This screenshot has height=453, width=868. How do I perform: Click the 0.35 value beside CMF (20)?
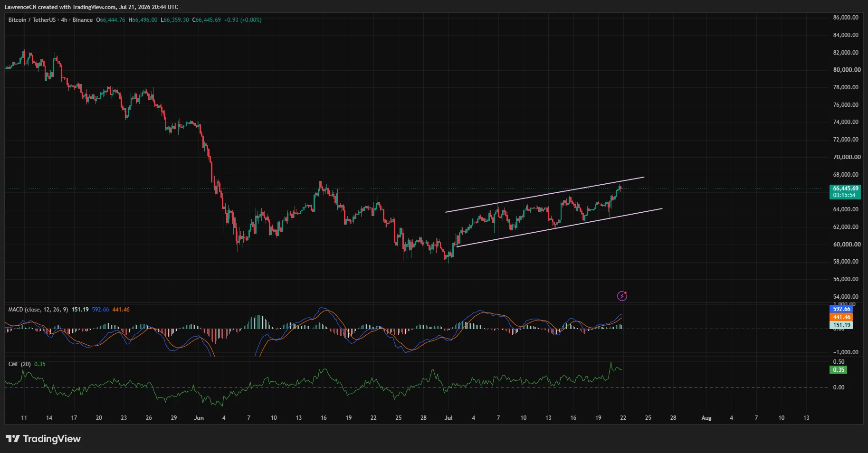click(40, 364)
